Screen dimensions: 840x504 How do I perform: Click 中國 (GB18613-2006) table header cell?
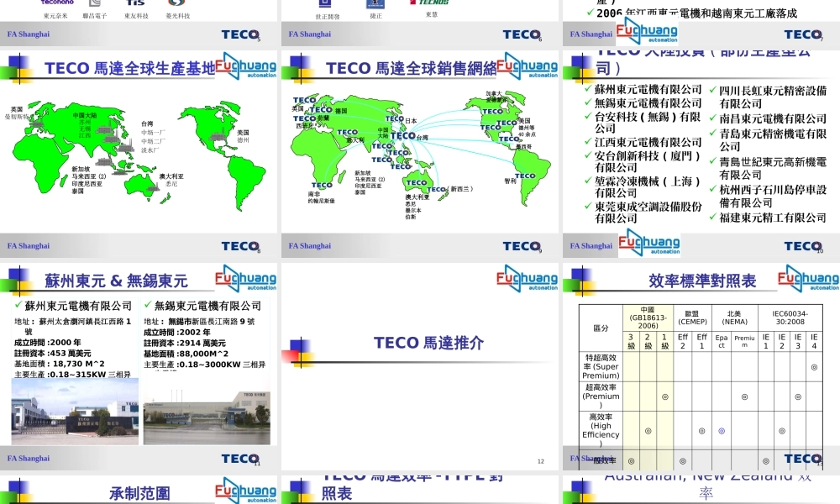[x=648, y=318]
